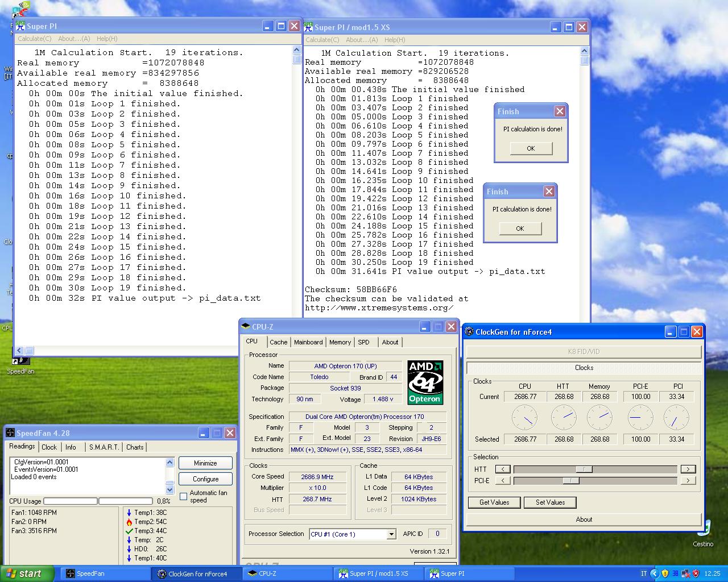Click the PCI-E slider right arrow
The height and width of the screenshot is (582, 728).
click(x=688, y=480)
